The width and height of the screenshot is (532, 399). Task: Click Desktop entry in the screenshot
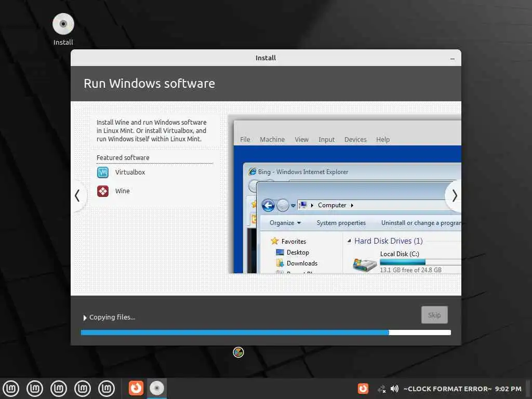pos(293,252)
